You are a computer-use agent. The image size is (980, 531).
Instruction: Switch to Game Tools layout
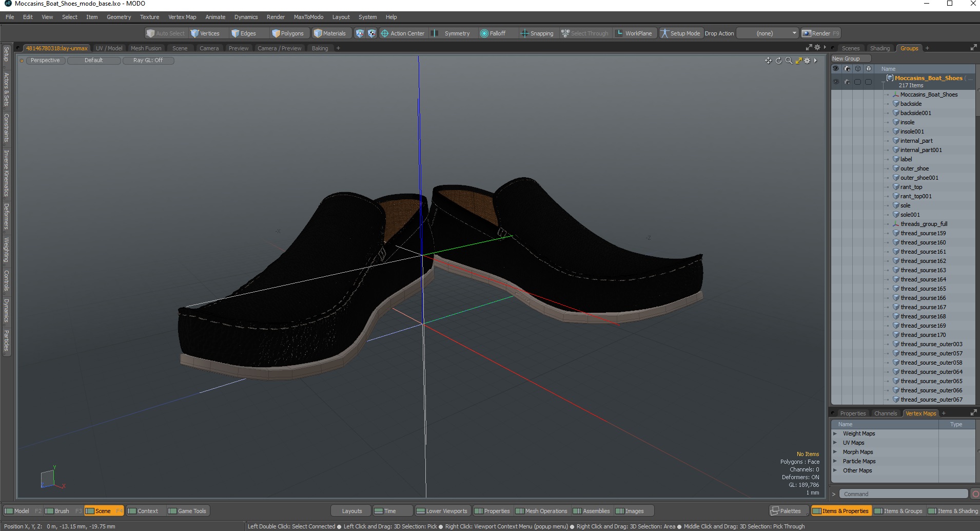(x=187, y=511)
